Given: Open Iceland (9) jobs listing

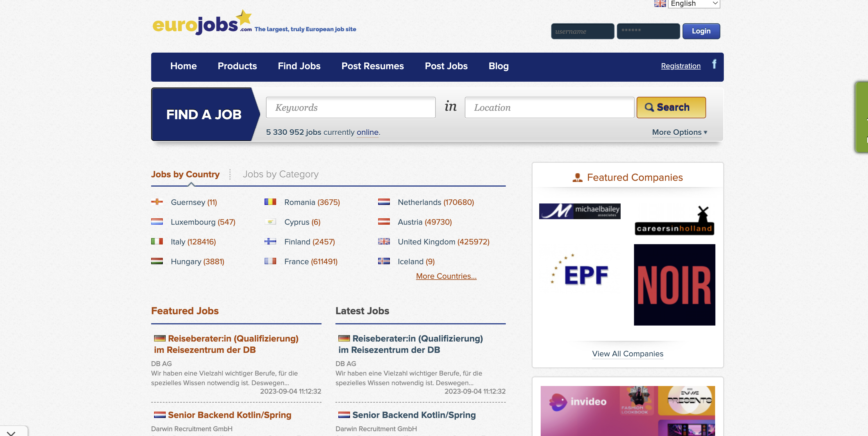Looking at the screenshot, I should click(x=416, y=262).
